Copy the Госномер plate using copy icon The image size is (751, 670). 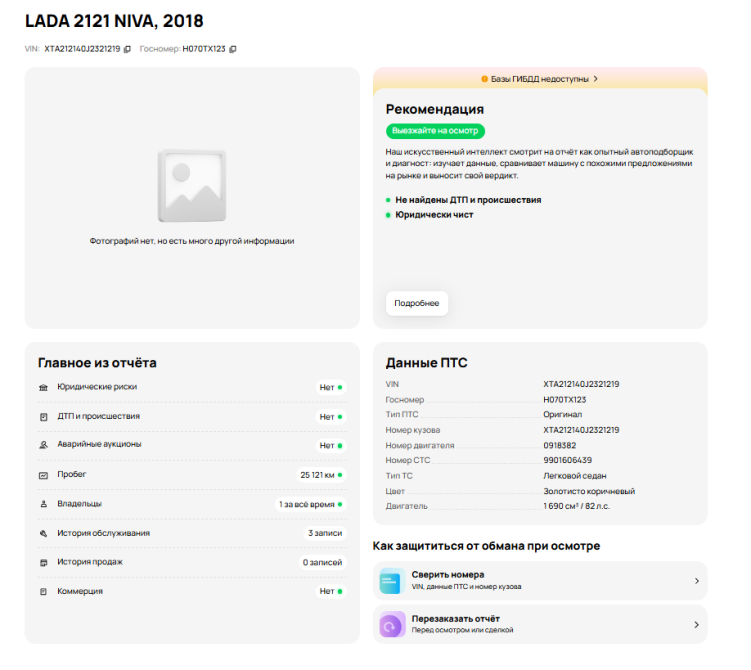233,49
